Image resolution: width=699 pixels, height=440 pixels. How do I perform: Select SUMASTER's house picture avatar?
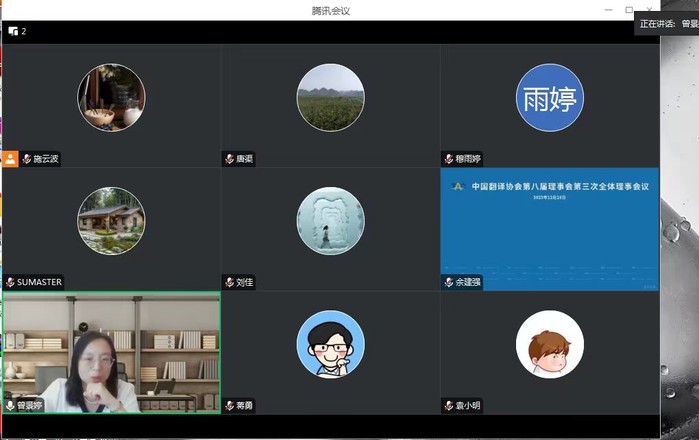click(112, 221)
